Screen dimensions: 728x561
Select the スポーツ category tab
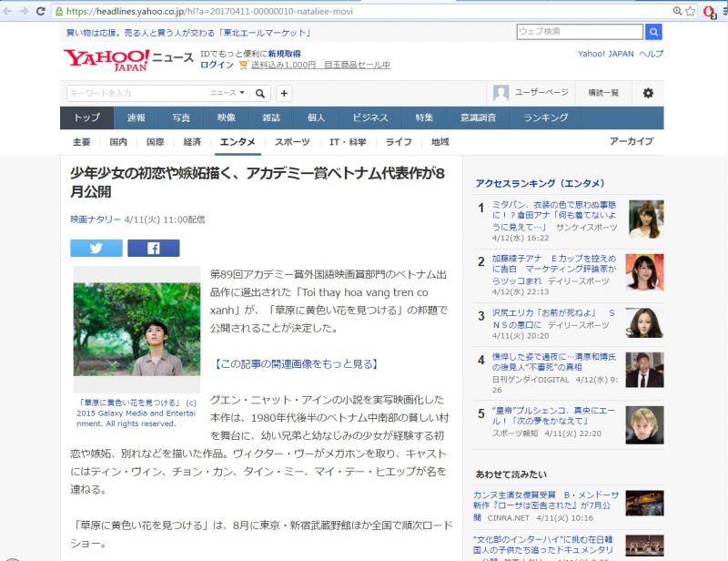pyautogui.click(x=292, y=142)
